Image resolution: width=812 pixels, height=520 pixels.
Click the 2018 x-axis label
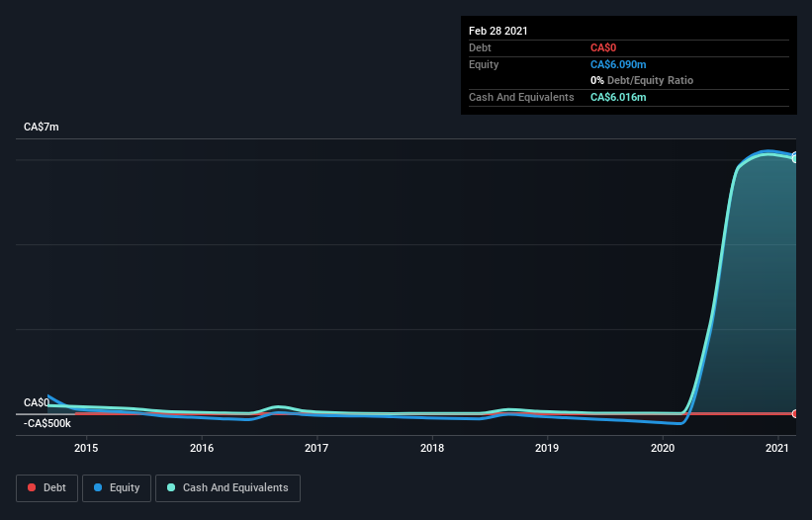[x=432, y=448]
